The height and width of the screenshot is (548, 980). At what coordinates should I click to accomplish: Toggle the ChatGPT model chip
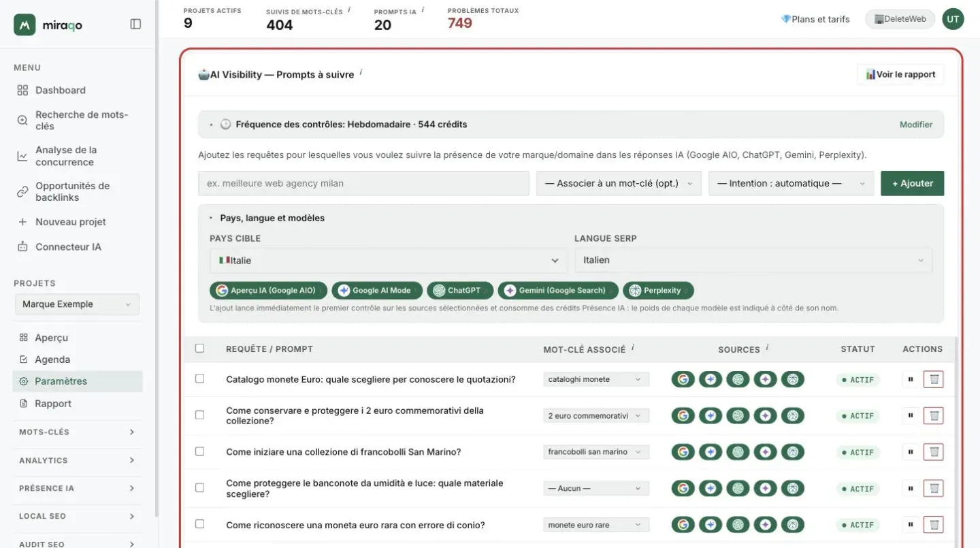coord(460,291)
